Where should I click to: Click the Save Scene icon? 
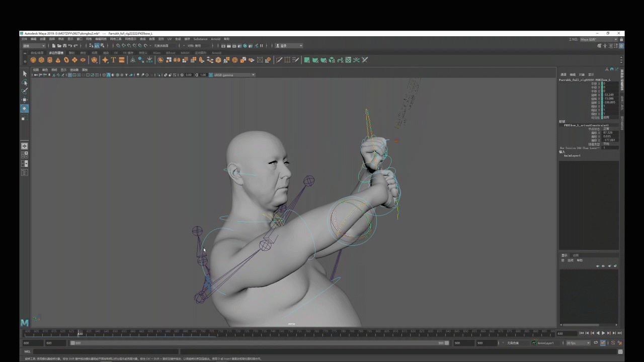click(64, 46)
